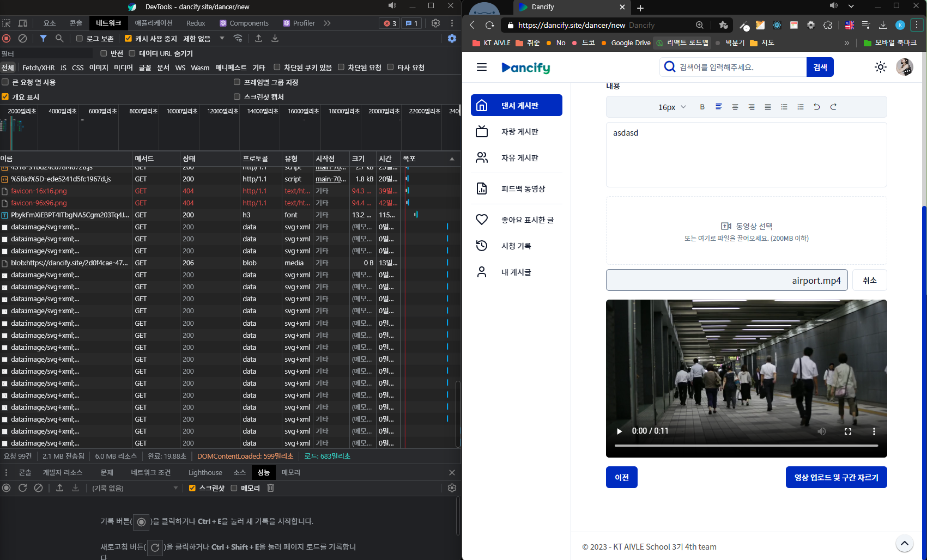Enable large request rows checkbox

click(5, 82)
